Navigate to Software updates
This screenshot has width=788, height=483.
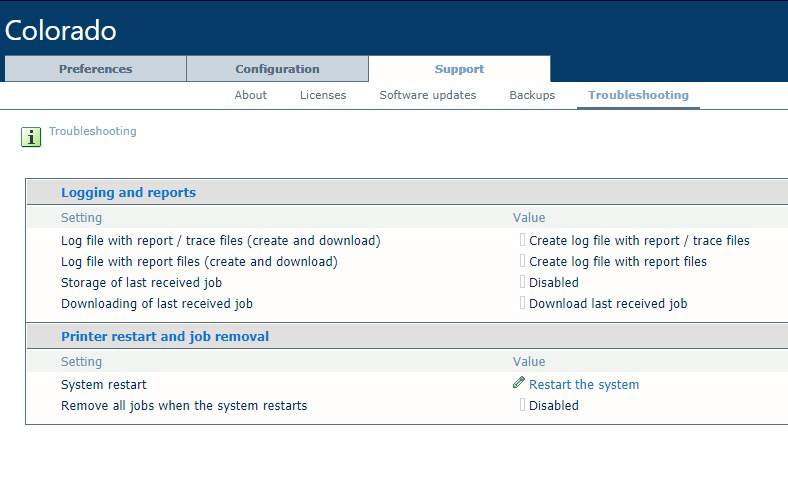(427, 95)
